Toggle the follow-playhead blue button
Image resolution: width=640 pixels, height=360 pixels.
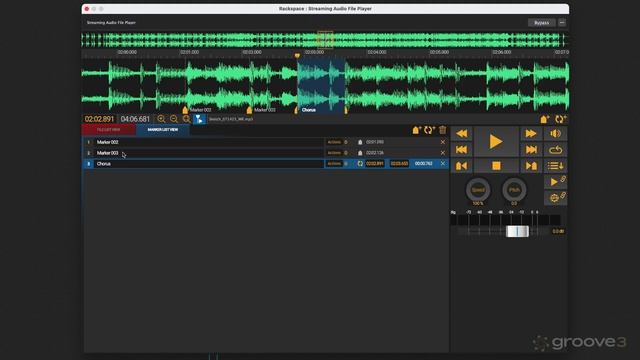coord(199,119)
